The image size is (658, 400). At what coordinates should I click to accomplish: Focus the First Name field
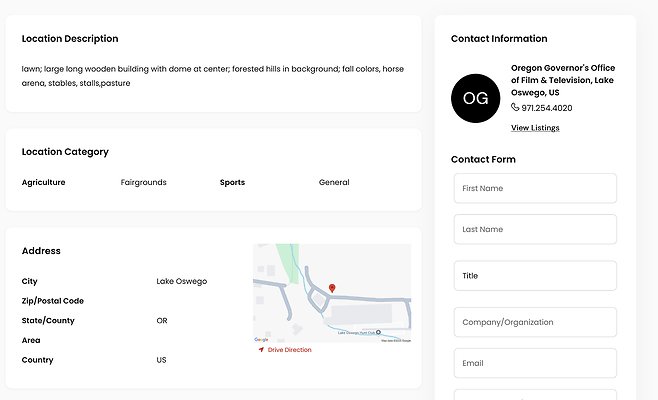[535, 188]
